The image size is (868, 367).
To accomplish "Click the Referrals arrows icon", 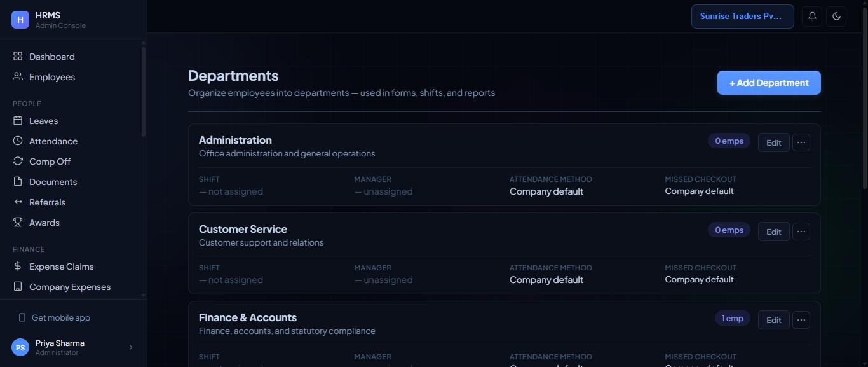I will coord(18,202).
